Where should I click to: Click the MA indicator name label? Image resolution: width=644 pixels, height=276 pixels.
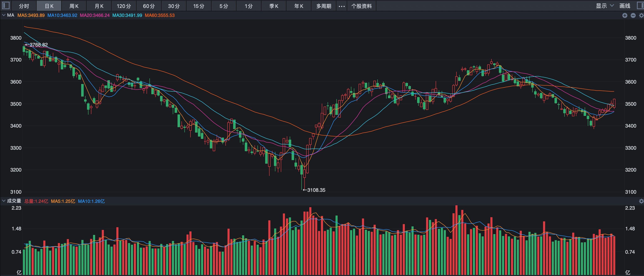[10, 15]
